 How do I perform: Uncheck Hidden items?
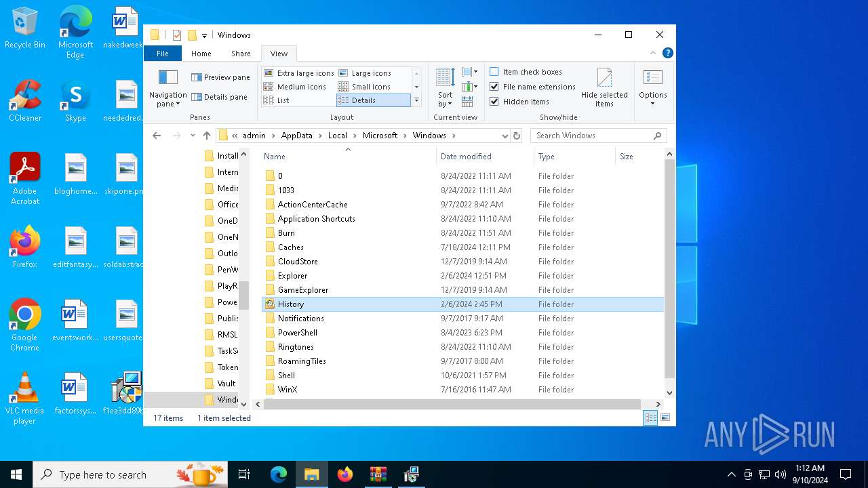coord(519,102)
